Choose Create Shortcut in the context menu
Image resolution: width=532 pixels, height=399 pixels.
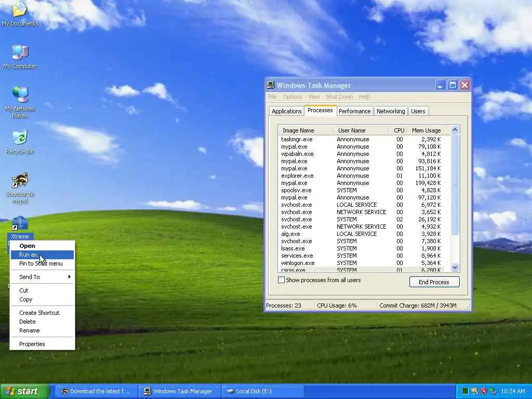(42, 312)
